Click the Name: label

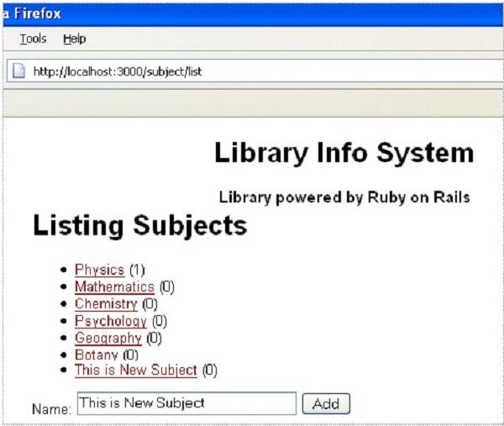pyautogui.click(x=51, y=409)
